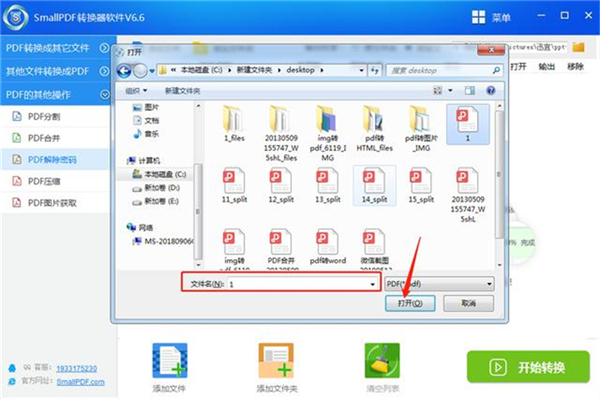Click the dialog back navigation arrow
This screenshot has height=399, width=600.
pos(124,71)
